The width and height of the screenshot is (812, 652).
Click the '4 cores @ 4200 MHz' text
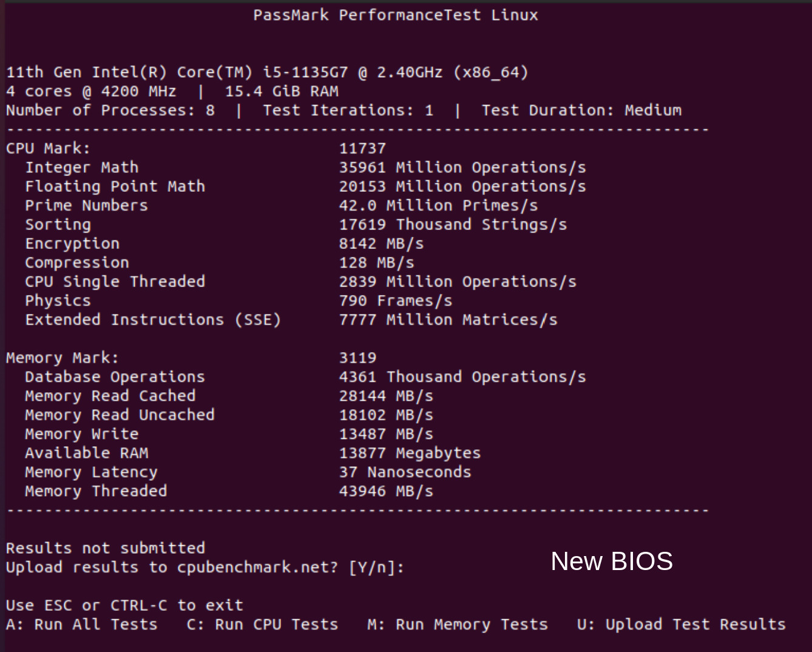pos(91,92)
